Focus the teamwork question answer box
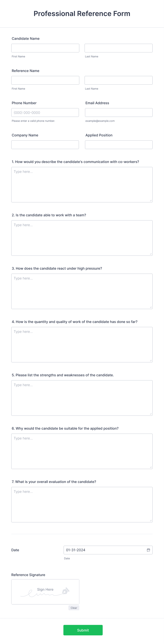Image resolution: width=164 pixels, height=644 pixels. click(82, 238)
